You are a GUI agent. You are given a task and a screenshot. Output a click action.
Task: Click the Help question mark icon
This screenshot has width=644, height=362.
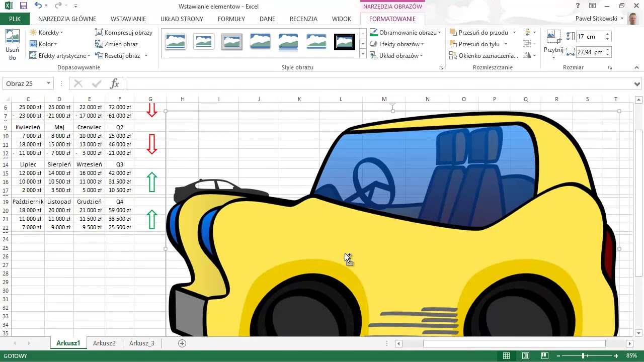pyautogui.click(x=578, y=6)
